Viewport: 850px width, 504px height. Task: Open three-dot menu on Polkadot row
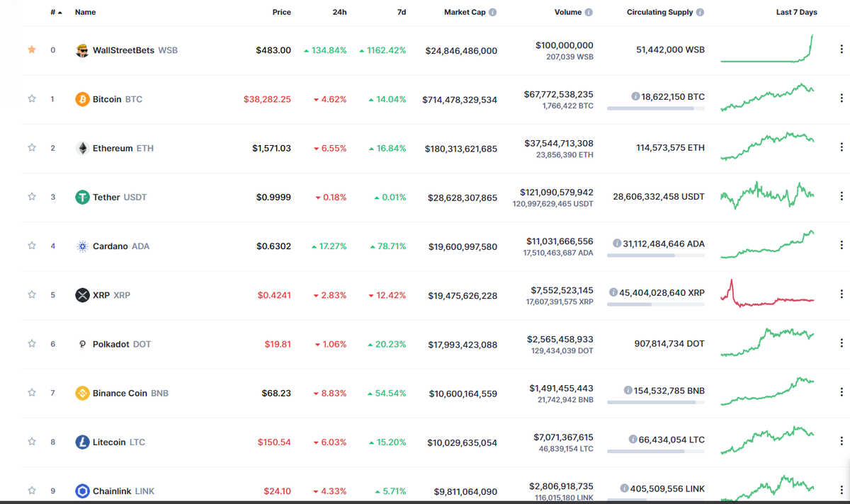[x=841, y=343]
